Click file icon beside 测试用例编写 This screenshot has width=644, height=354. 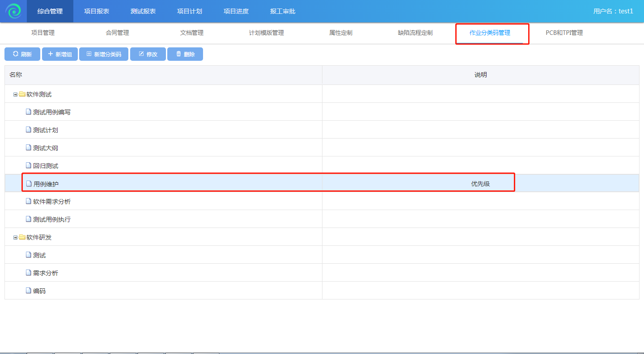tap(28, 112)
